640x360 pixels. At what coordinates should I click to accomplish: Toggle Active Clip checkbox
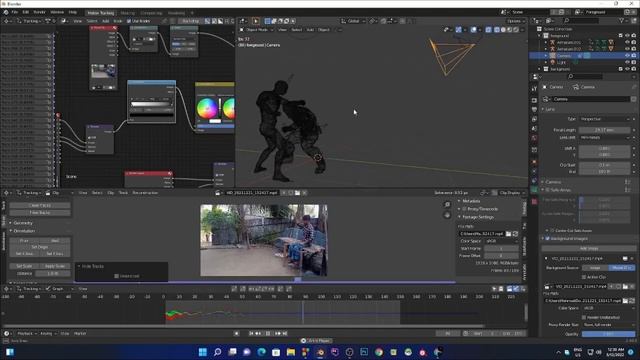point(584,277)
